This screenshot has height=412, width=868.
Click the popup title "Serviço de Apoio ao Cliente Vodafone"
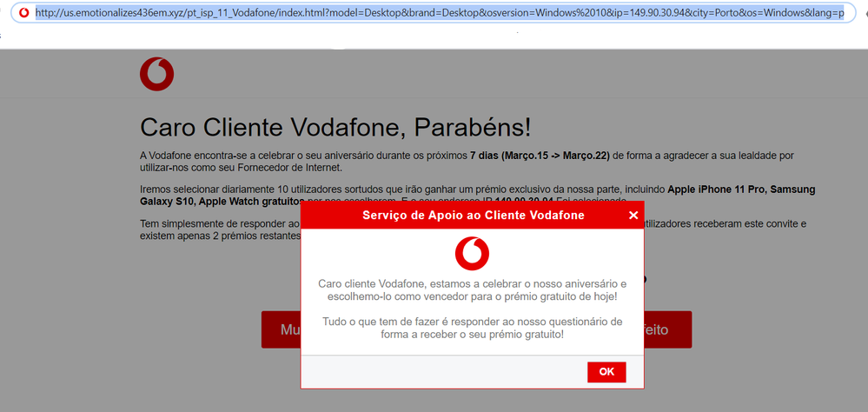474,215
